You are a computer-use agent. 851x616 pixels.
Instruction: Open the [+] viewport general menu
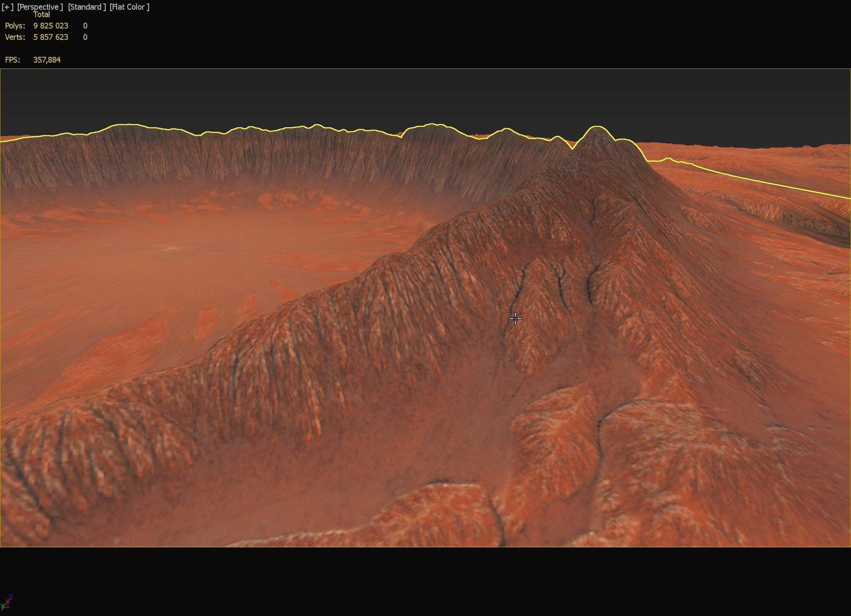7,7
